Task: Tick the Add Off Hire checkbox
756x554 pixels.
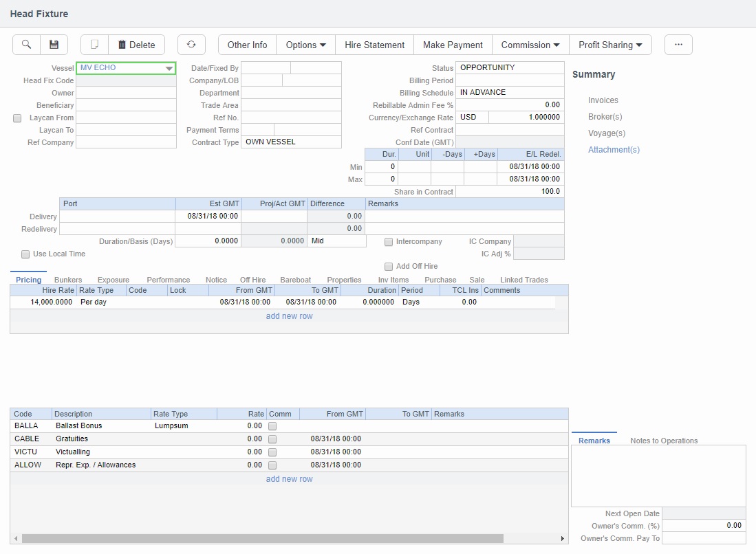Action: tap(389, 267)
